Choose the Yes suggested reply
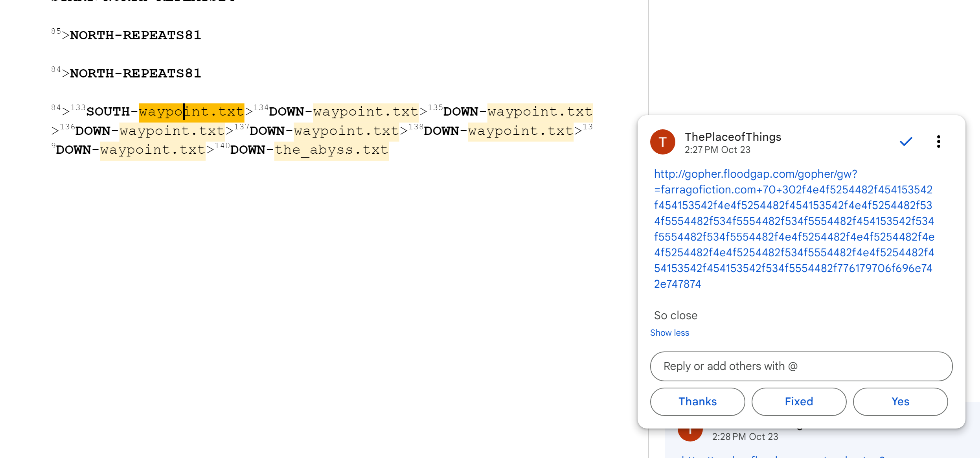 pyautogui.click(x=900, y=401)
